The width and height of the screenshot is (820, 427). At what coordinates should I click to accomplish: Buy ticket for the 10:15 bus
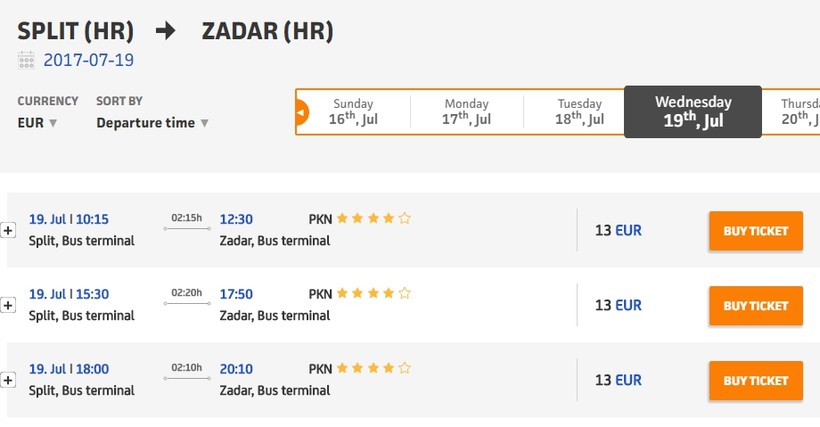755,231
